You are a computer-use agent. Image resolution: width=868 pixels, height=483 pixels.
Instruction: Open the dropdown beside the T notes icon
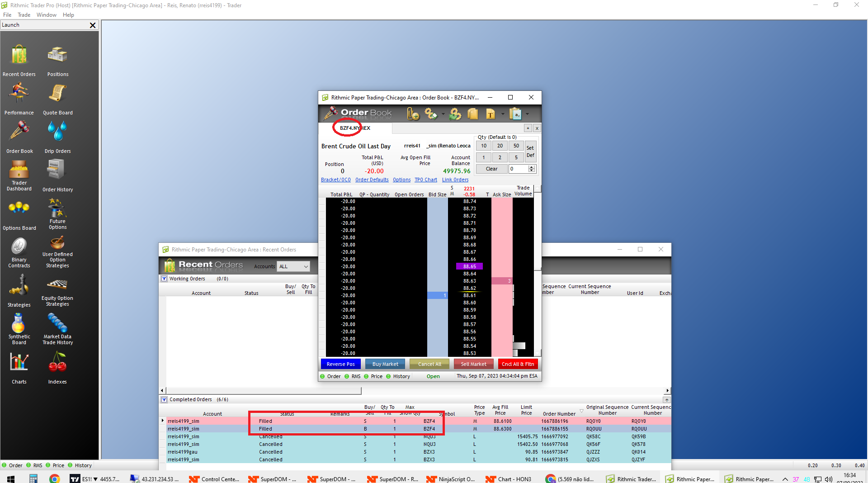click(503, 114)
